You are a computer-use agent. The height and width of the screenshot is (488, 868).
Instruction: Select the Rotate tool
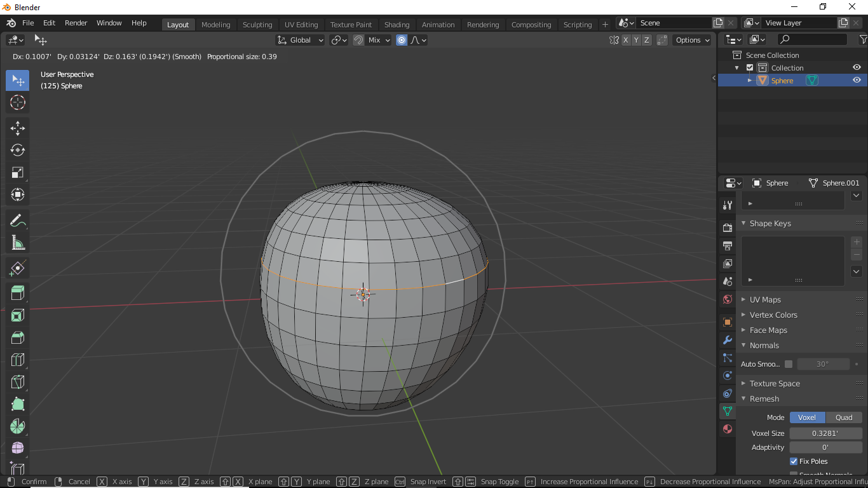18,151
